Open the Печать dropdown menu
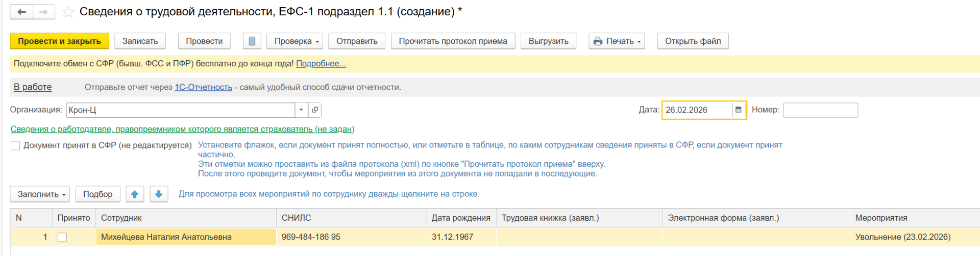The image size is (980, 256). [617, 41]
